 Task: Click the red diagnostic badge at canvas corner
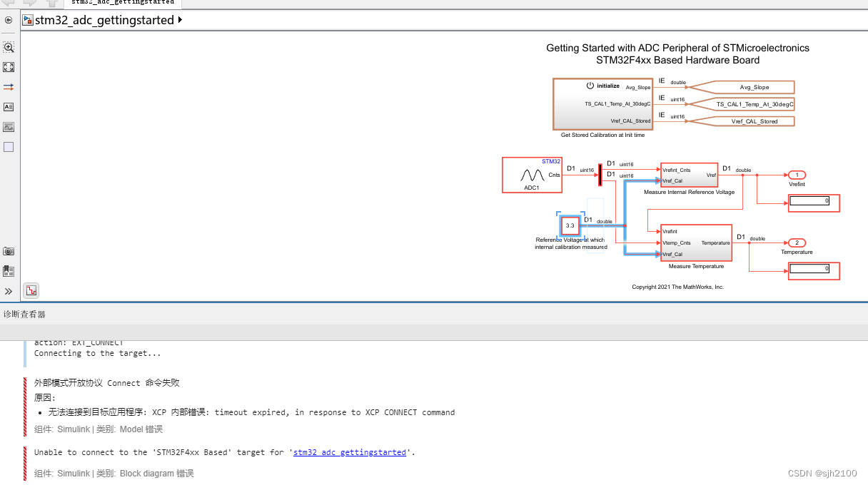pos(31,290)
